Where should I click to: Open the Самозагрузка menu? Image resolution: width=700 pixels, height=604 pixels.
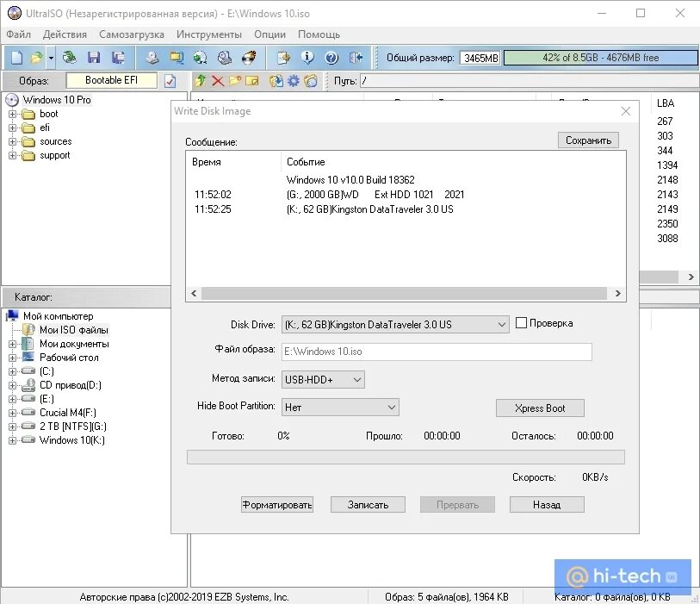click(132, 34)
